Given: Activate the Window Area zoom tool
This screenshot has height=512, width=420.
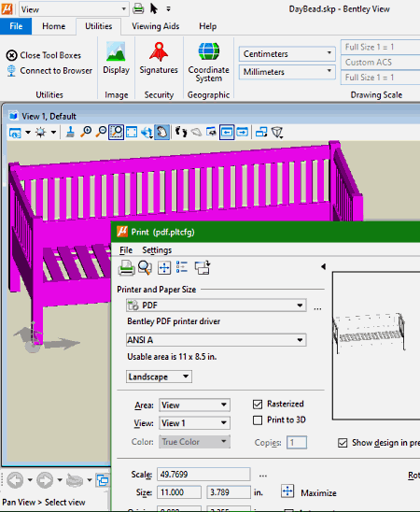Looking at the screenshot, I should coord(116,133).
